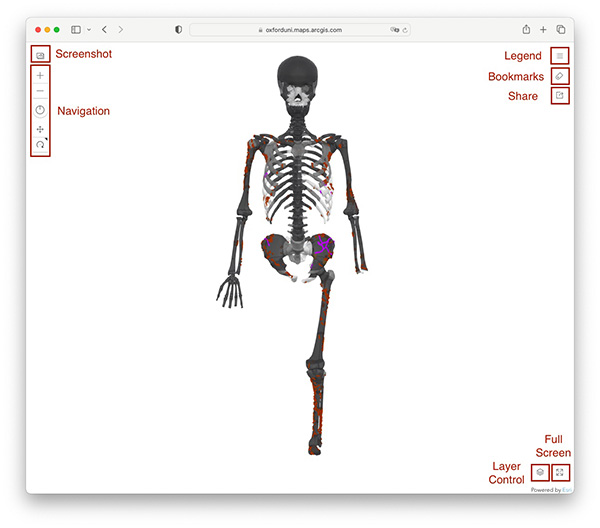Click the Screenshot camera icon
This screenshot has width=600, height=528.
click(40, 55)
